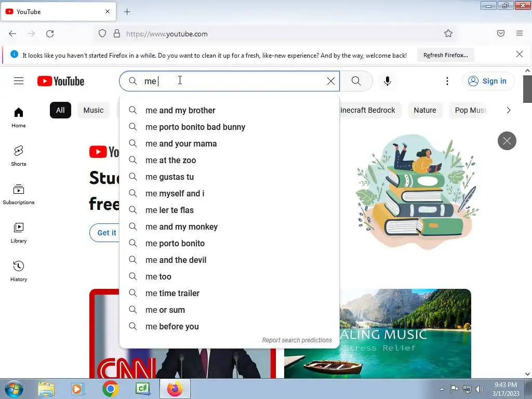532x399 pixels.
Task: Choose suggestion 'me ler te flas'
Action: coord(229,210)
